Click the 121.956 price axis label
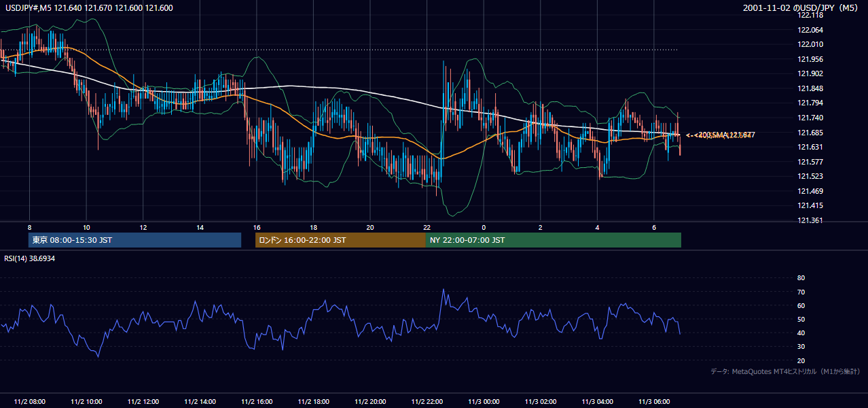 click(x=812, y=59)
